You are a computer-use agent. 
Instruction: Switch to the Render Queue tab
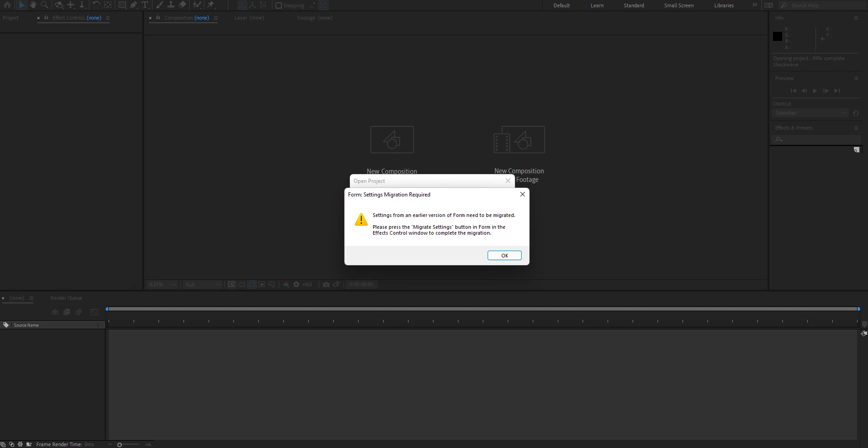click(66, 298)
